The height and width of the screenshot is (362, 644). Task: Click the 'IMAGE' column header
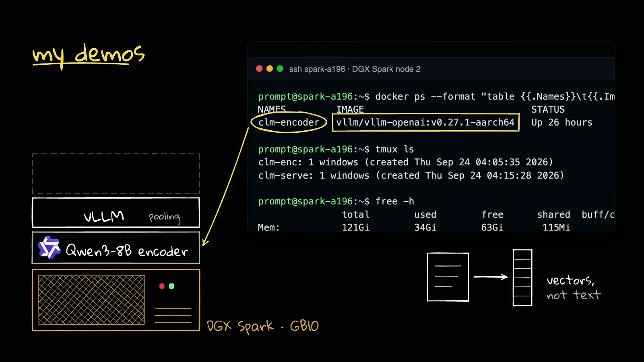pos(350,109)
